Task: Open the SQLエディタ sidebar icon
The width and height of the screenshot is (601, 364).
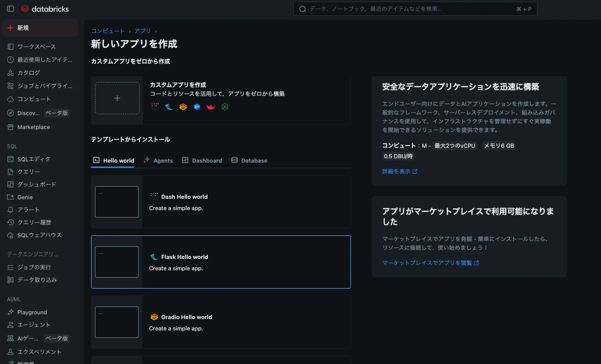Action: click(10, 159)
